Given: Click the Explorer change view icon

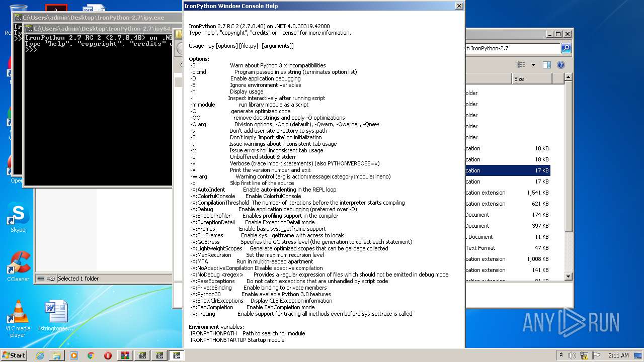Looking at the screenshot, I should coord(521,65).
